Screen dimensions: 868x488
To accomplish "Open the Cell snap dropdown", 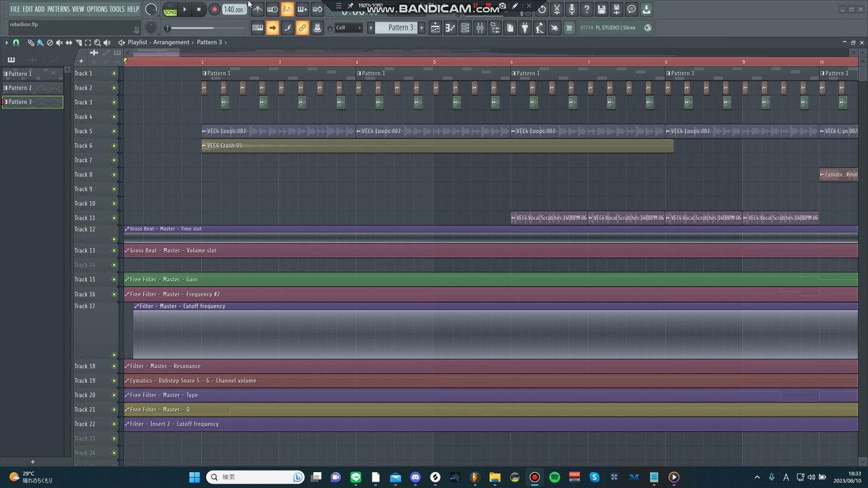I will 348,27.
